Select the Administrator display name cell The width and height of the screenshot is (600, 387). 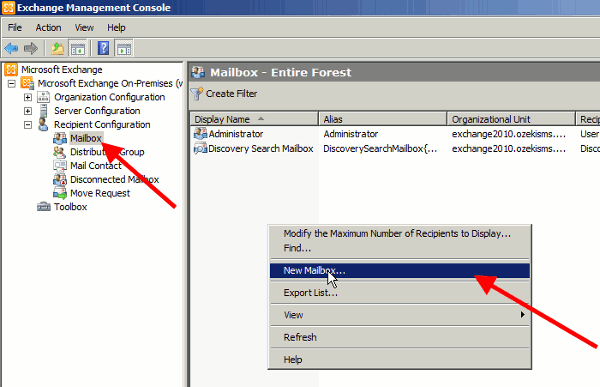tap(236, 134)
